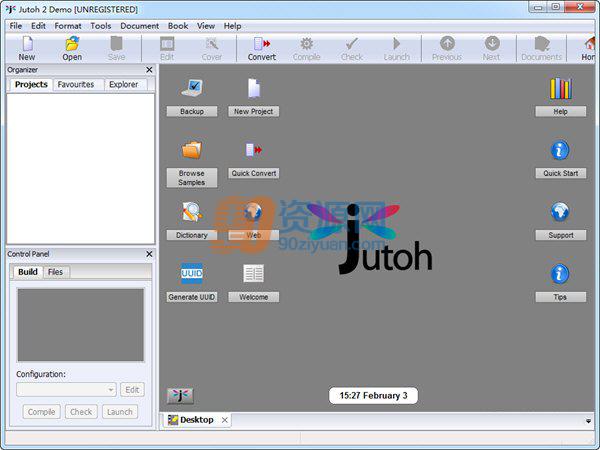Open the View menu
600x450 pixels.
tap(206, 26)
